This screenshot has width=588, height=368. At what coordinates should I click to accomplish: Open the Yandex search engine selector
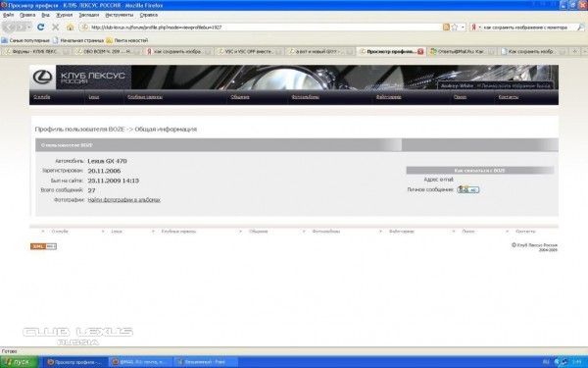click(x=476, y=27)
